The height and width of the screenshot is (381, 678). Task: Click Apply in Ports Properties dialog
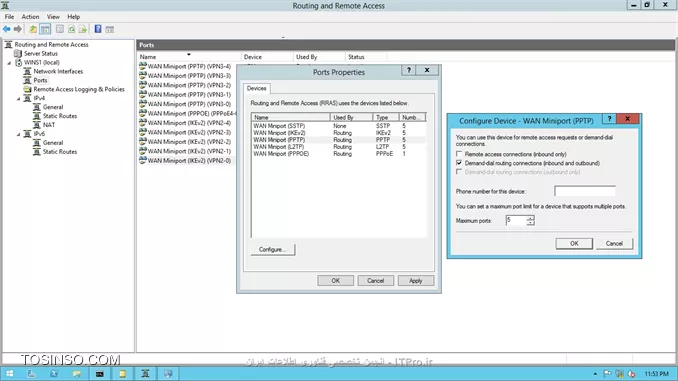point(416,281)
